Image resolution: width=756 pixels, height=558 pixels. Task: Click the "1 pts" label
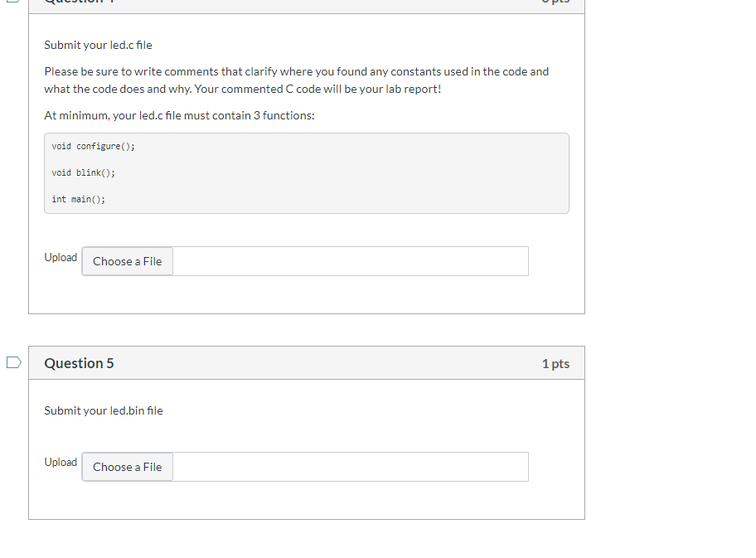tap(555, 364)
